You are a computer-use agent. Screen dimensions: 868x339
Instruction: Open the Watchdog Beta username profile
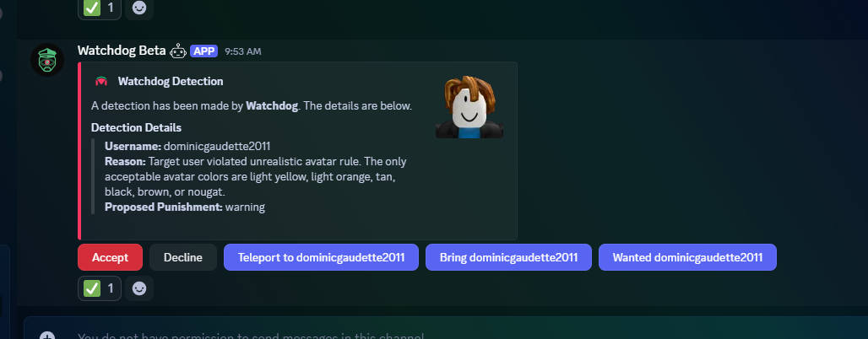tap(120, 51)
